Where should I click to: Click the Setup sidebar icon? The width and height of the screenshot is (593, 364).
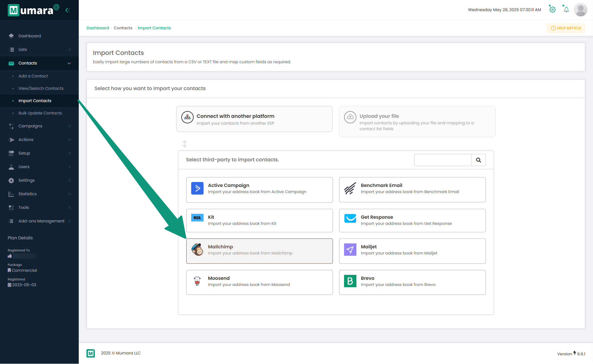(11, 153)
